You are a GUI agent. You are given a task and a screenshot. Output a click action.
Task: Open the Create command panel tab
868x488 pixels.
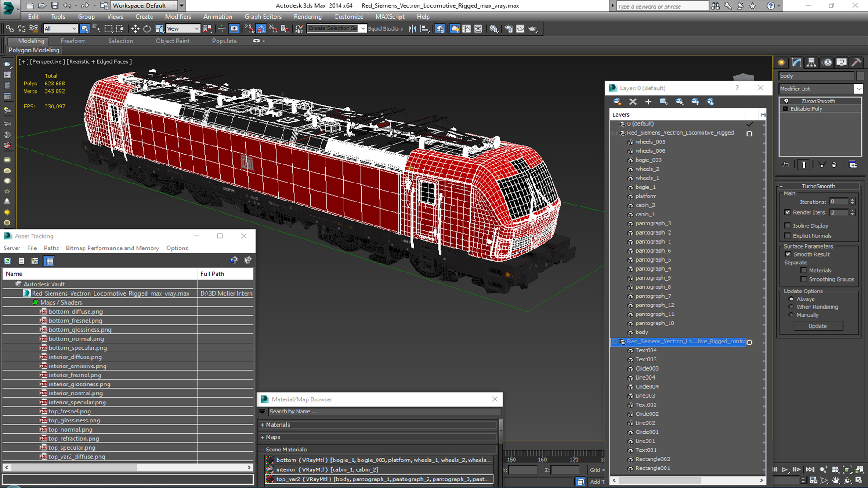[782, 62]
